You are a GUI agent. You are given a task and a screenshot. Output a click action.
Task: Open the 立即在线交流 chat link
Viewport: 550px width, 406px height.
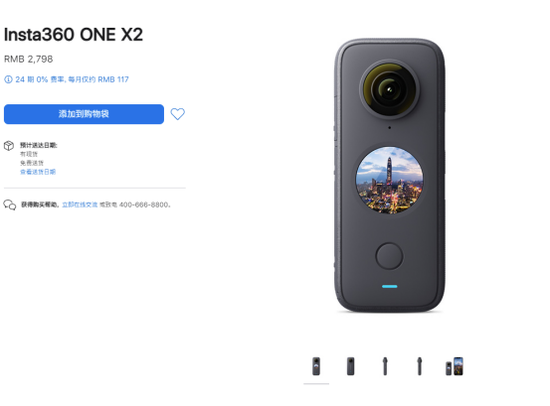pos(80,205)
